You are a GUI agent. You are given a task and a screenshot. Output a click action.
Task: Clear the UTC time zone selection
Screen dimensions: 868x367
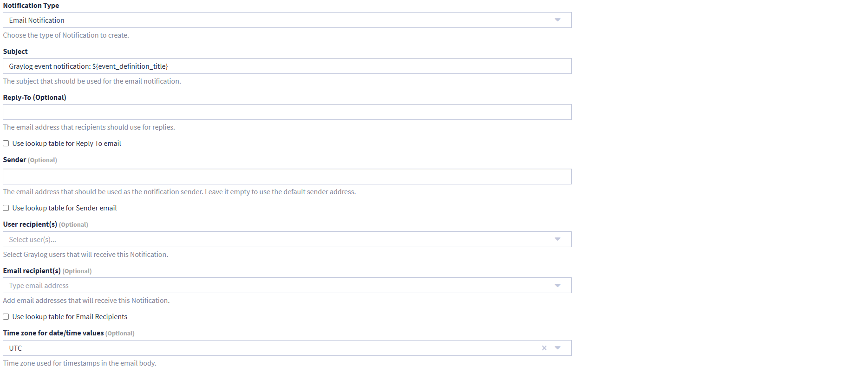(544, 348)
